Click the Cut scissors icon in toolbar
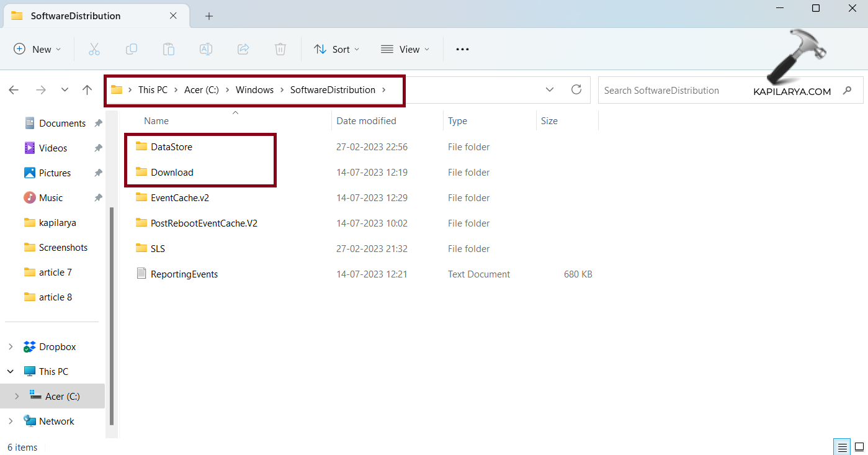The image size is (868, 455). point(94,49)
